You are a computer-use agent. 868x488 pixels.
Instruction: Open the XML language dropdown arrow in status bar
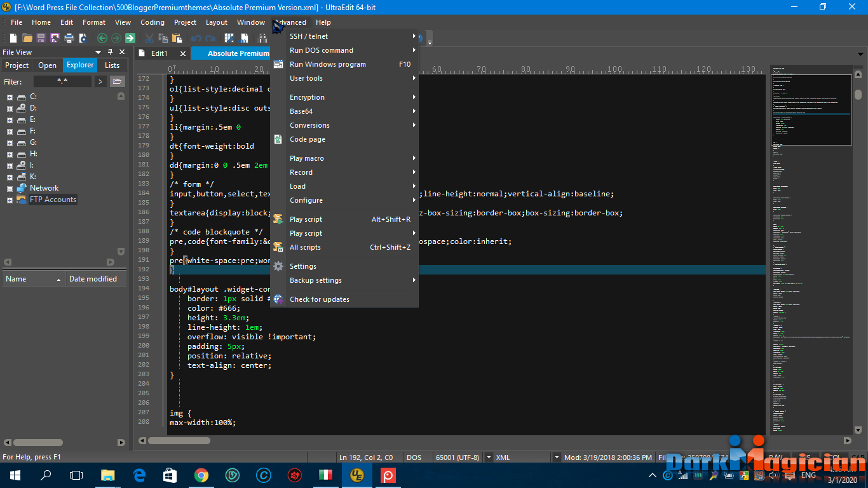pyautogui.click(x=557, y=457)
